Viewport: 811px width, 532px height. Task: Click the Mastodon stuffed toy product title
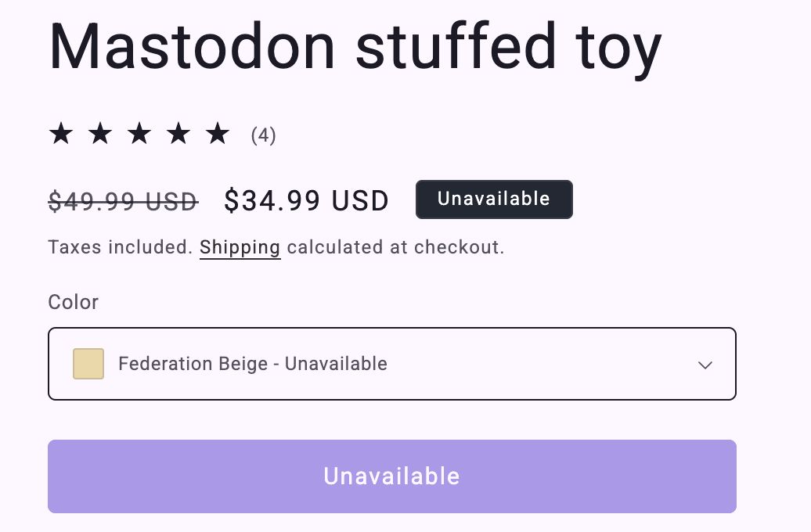tap(355, 47)
